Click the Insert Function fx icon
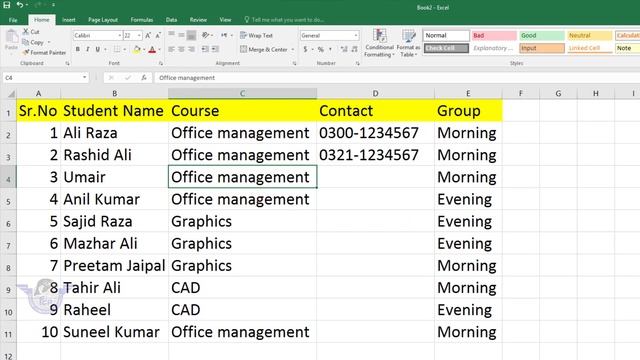The image size is (640, 360). point(144,78)
